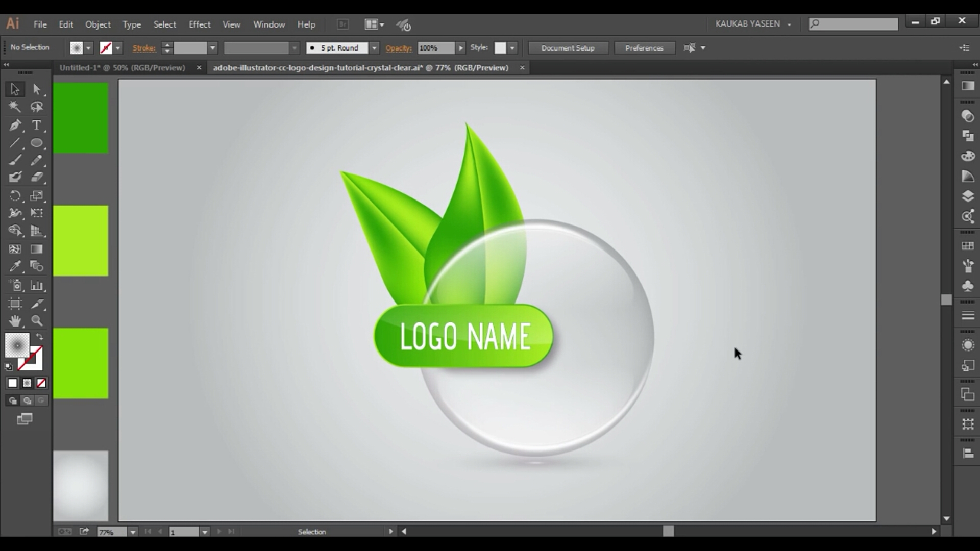The width and height of the screenshot is (980, 551).
Task: Change Screen Mode at toolbar bottom
Action: [24, 419]
